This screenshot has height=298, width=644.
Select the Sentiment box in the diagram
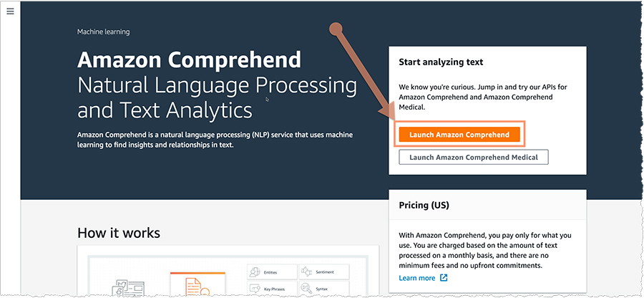tap(324, 271)
